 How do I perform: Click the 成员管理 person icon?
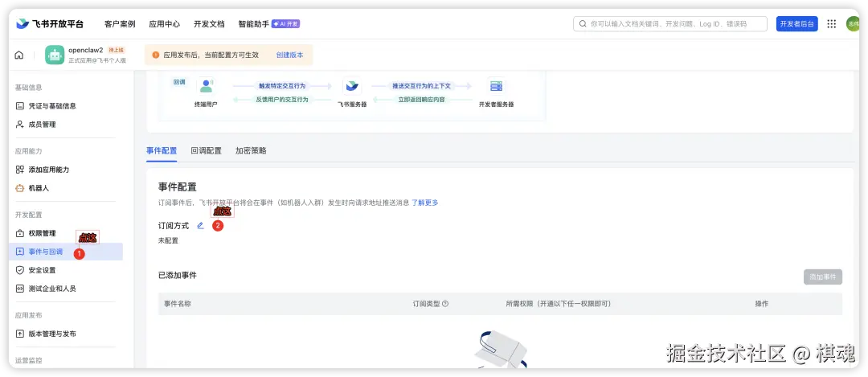coord(20,125)
